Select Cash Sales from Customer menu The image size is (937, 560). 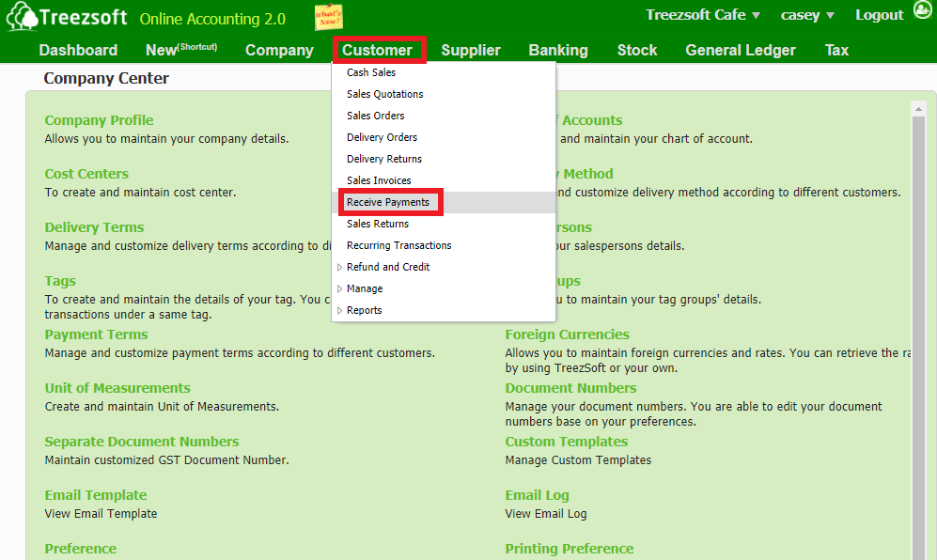click(371, 72)
